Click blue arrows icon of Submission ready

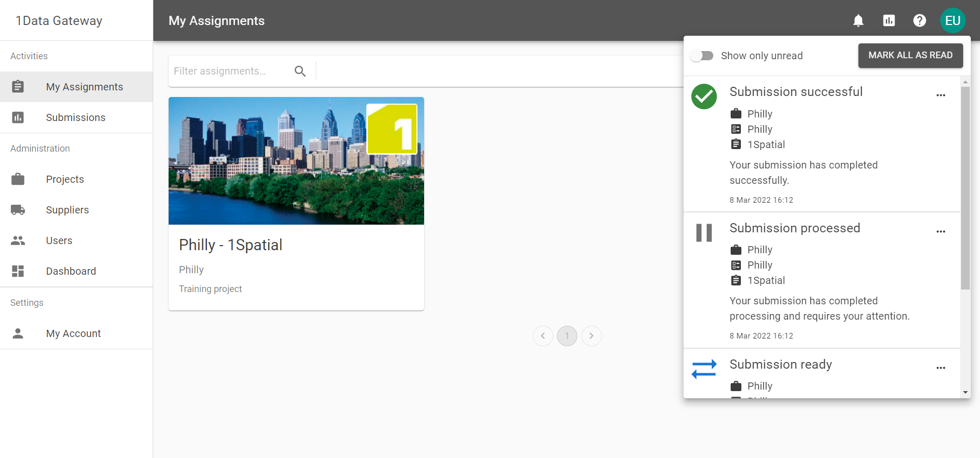704,369
